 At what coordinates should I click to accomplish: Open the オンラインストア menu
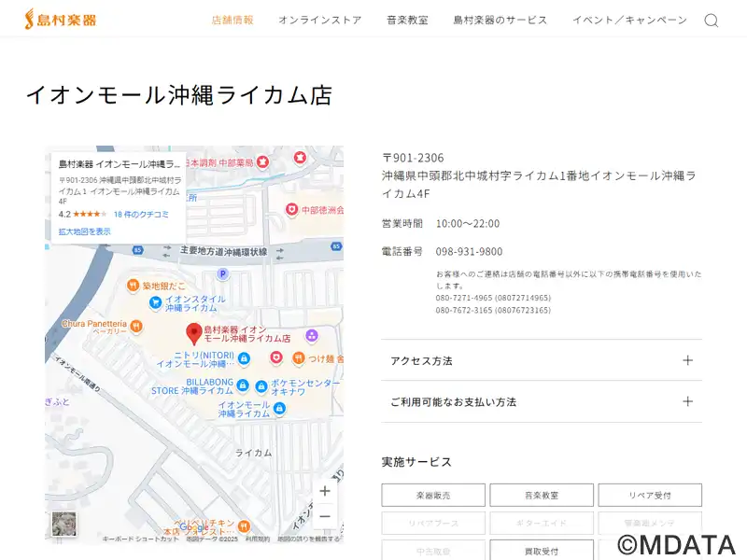click(x=320, y=20)
